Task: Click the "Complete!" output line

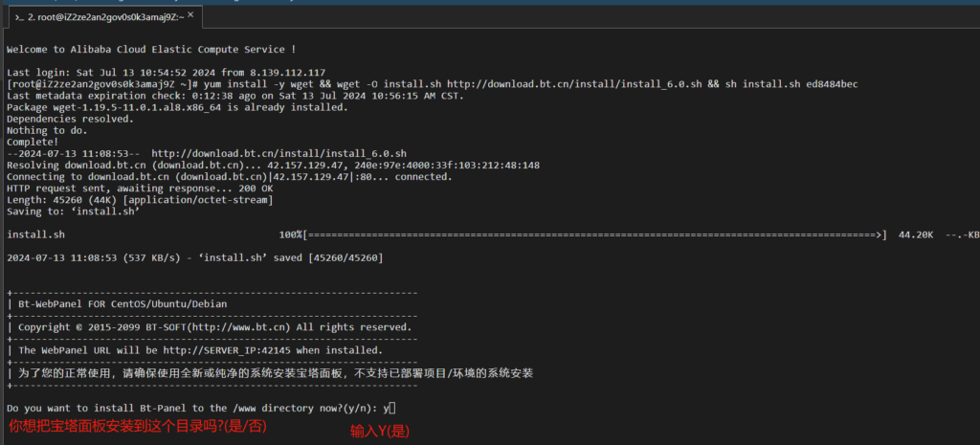Action: pyautogui.click(x=33, y=142)
